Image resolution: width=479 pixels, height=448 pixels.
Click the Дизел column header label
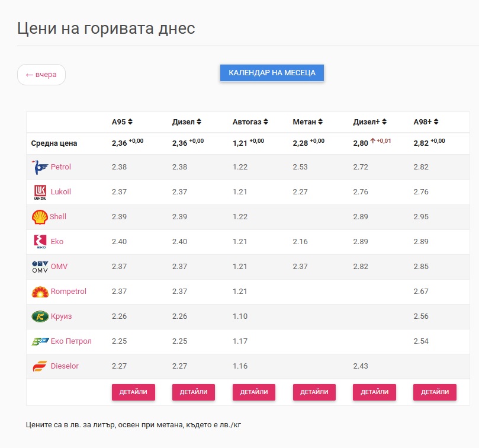click(184, 121)
